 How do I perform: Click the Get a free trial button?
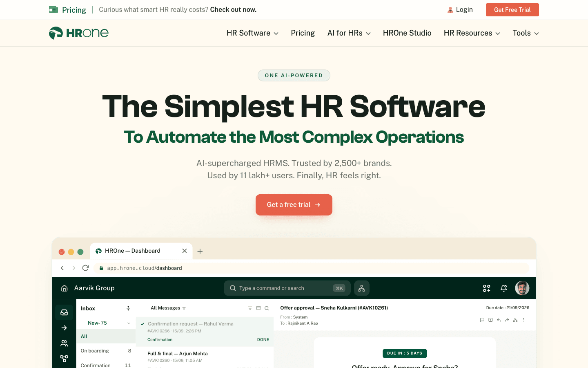pos(294,205)
